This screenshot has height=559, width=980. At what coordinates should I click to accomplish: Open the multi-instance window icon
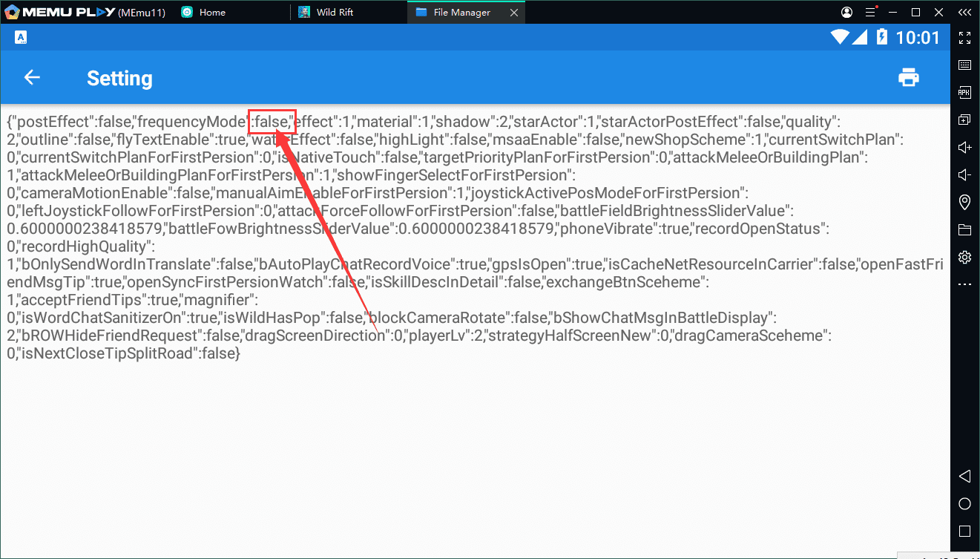pyautogui.click(x=964, y=120)
